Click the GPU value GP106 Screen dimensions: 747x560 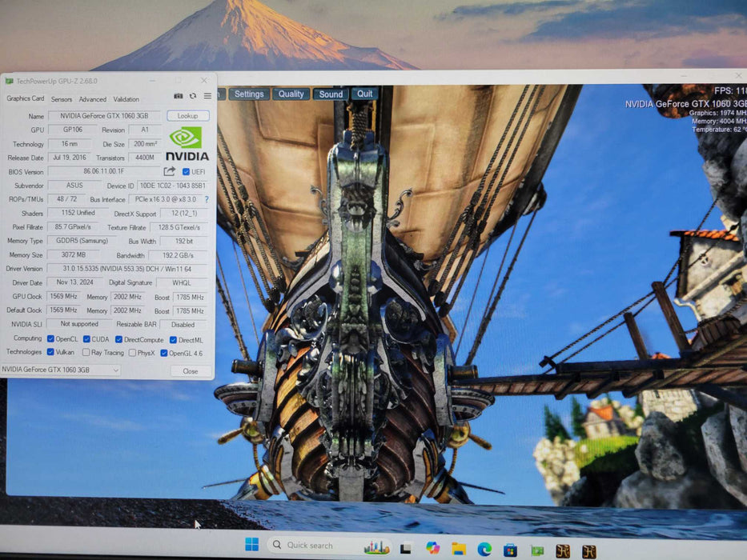[72, 130]
